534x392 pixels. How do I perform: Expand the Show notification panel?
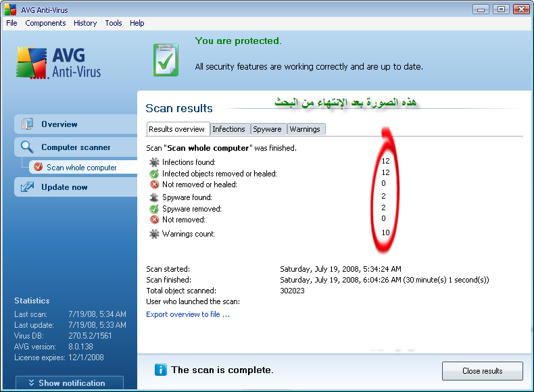pyautogui.click(x=70, y=383)
